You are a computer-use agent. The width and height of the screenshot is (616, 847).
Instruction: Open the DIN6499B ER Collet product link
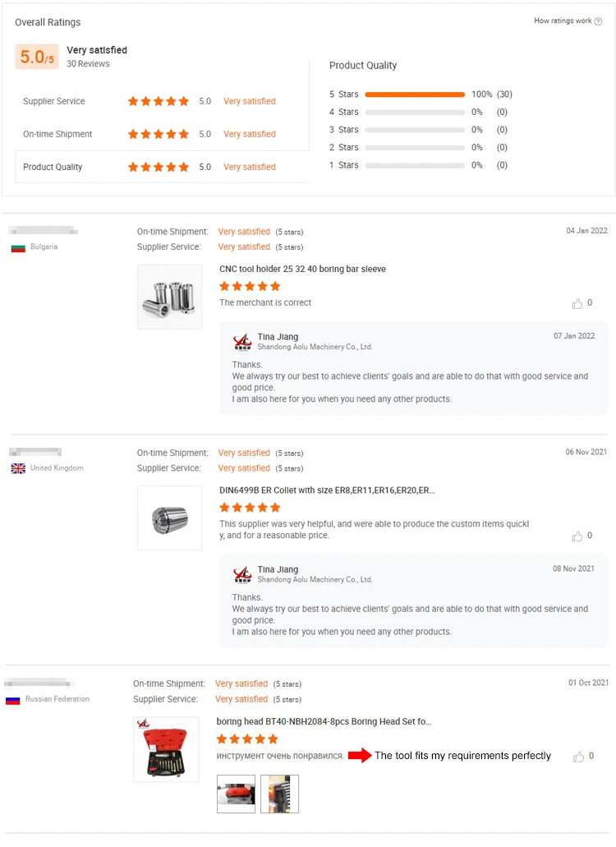327,490
